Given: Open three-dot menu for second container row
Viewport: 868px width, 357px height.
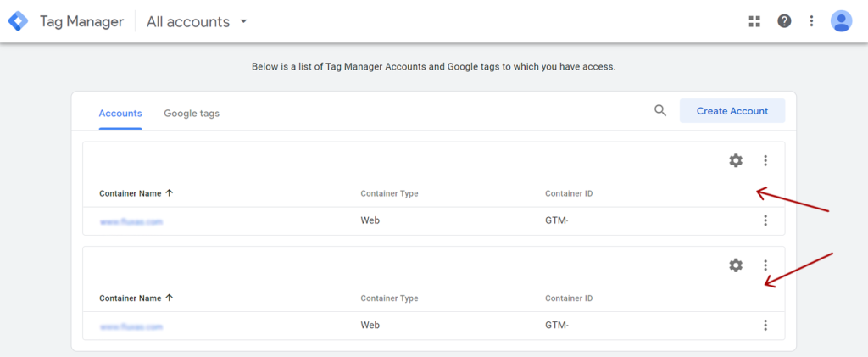Looking at the screenshot, I should (x=765, y=325).
